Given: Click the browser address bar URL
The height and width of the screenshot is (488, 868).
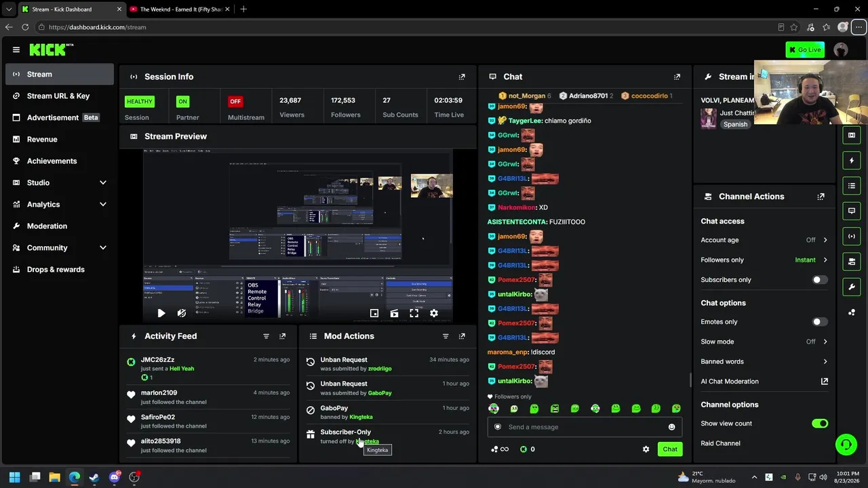Looking at the screenshot, I should click(x=97, y=27).
